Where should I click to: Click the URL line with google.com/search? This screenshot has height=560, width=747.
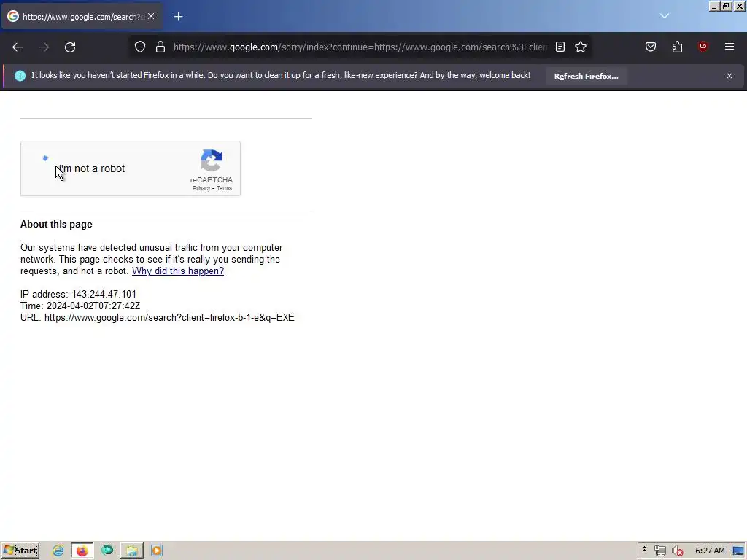[158, 318]
